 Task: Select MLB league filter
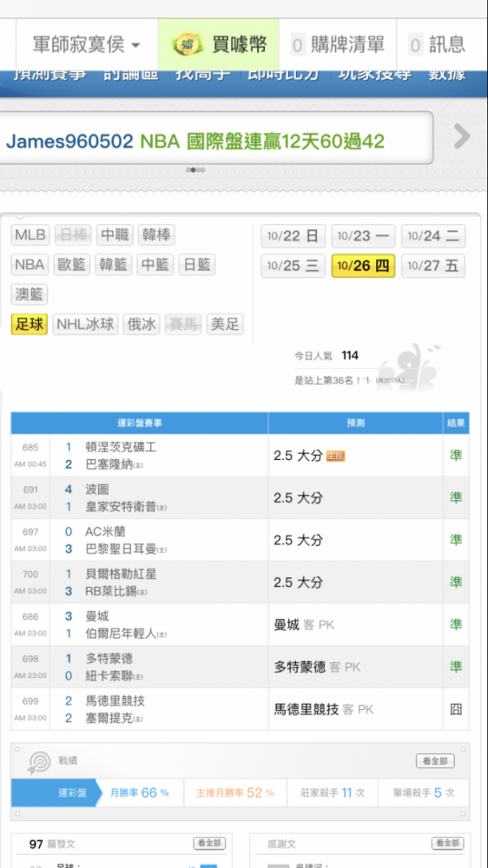point(30,235)
